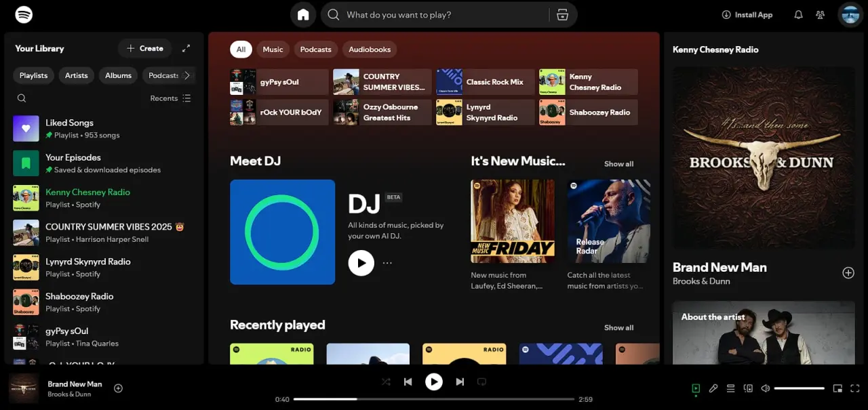Viewport: 868px width, 410px height.
Task: Show all for It's New Music section
Action: (x=618, y=164)
